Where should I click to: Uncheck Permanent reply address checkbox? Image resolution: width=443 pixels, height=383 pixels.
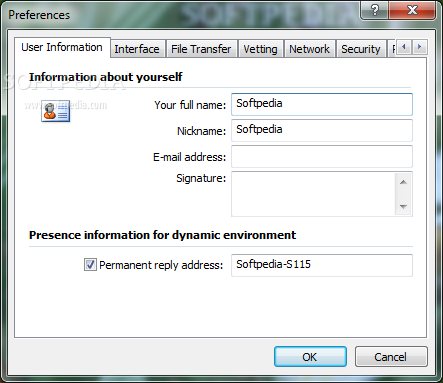click(x=90, y=265)
